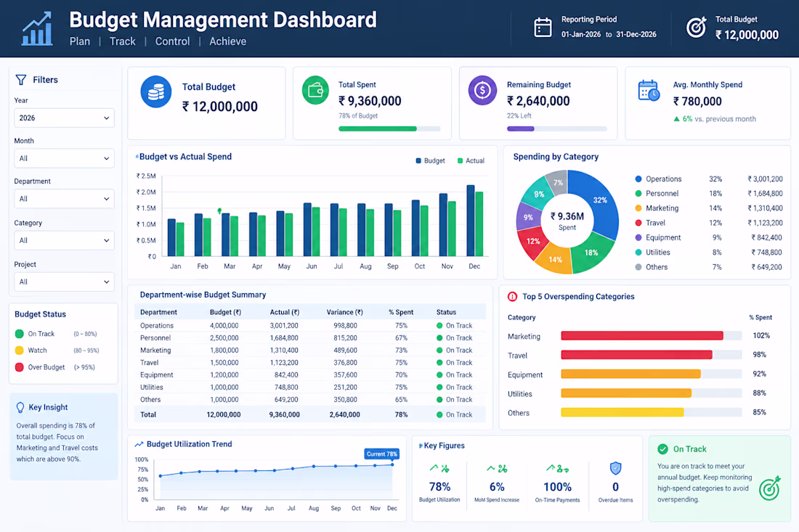Toggle Travel in the category legend

(650, 223)
